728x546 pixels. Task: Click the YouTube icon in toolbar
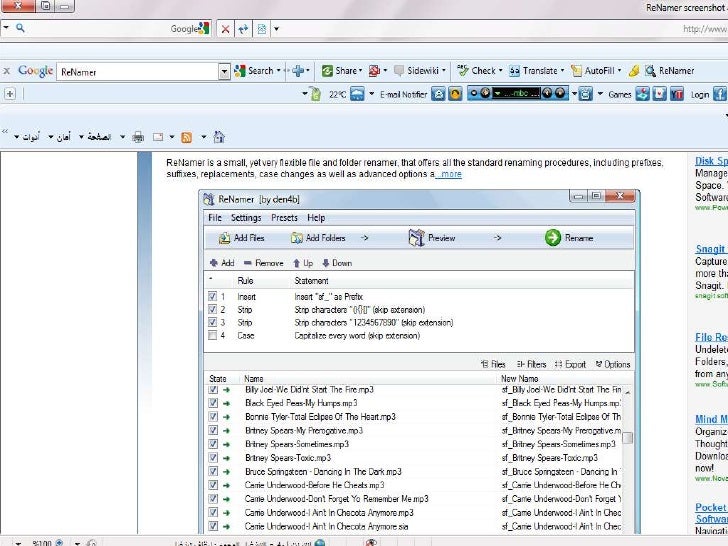click(676, 94)
